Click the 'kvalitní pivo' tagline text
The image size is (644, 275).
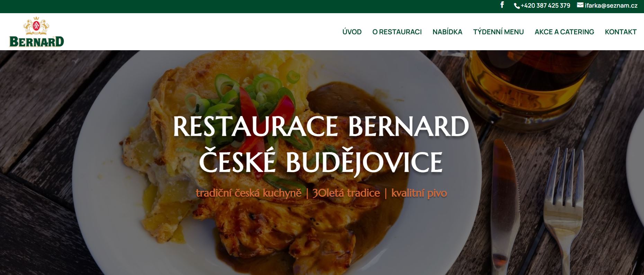(x=419, y=193)
